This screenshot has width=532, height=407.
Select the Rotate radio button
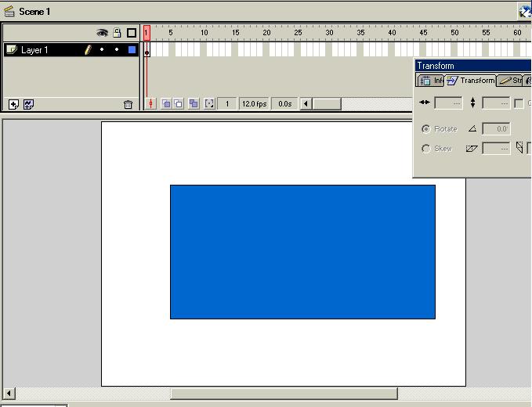tap(426, 129)
